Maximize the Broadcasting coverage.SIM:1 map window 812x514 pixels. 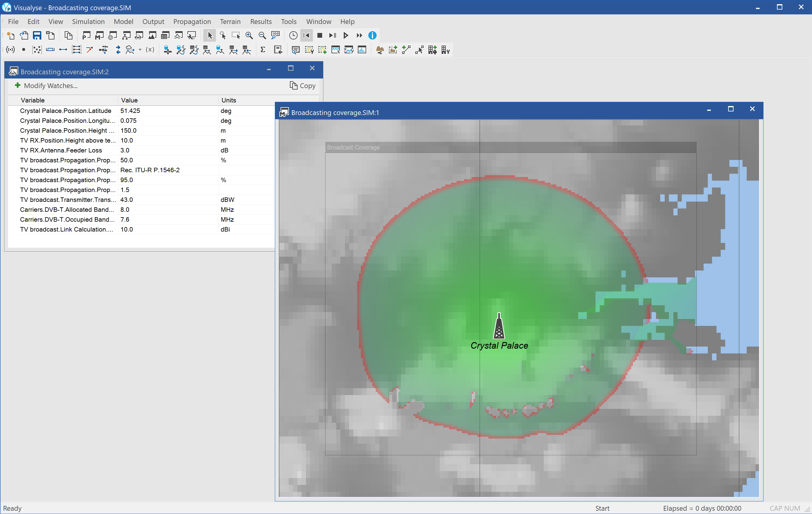coord(730,109)
